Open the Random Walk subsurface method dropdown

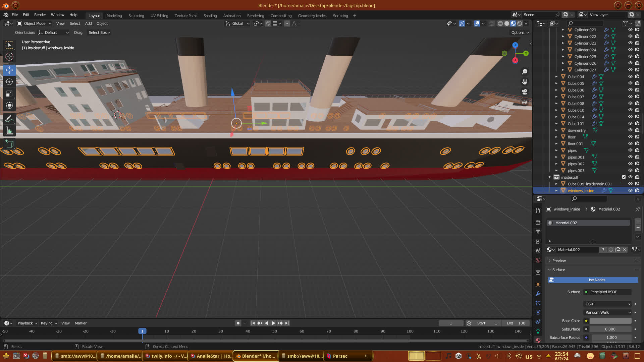607,312
